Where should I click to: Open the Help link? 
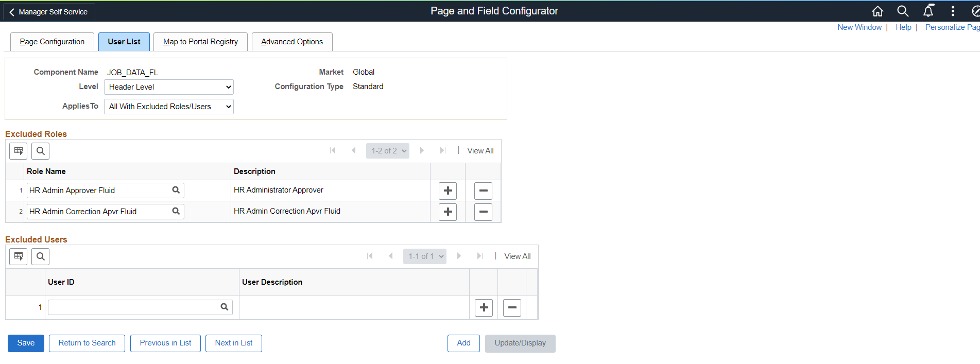click(903, 27)
